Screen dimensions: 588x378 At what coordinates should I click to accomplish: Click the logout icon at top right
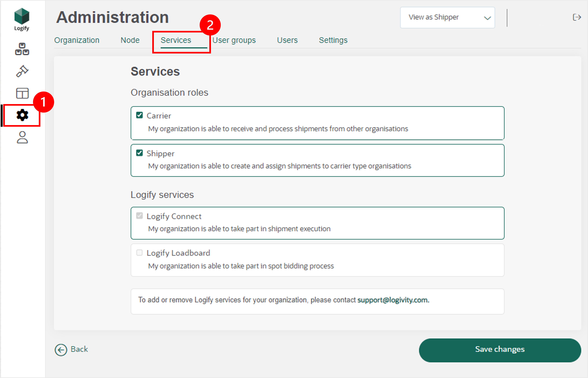tap(577, 17)
